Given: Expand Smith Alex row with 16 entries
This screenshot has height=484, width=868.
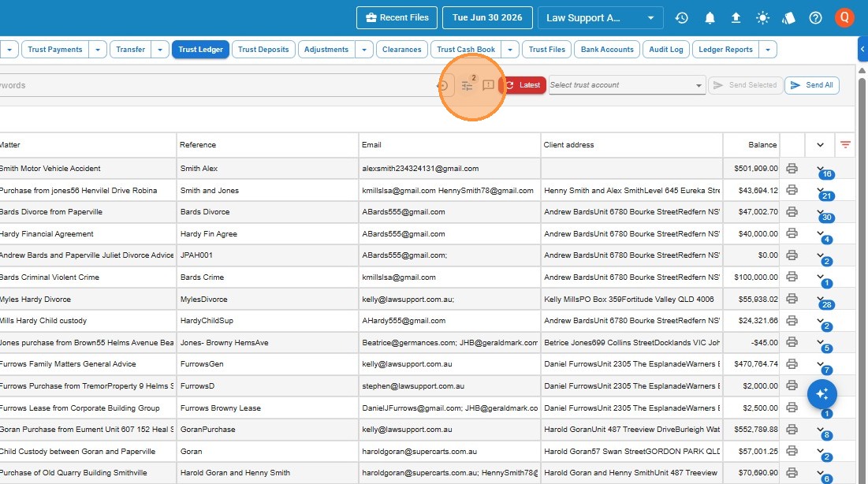Looking at the screenshot, I should tap(821, 169).
